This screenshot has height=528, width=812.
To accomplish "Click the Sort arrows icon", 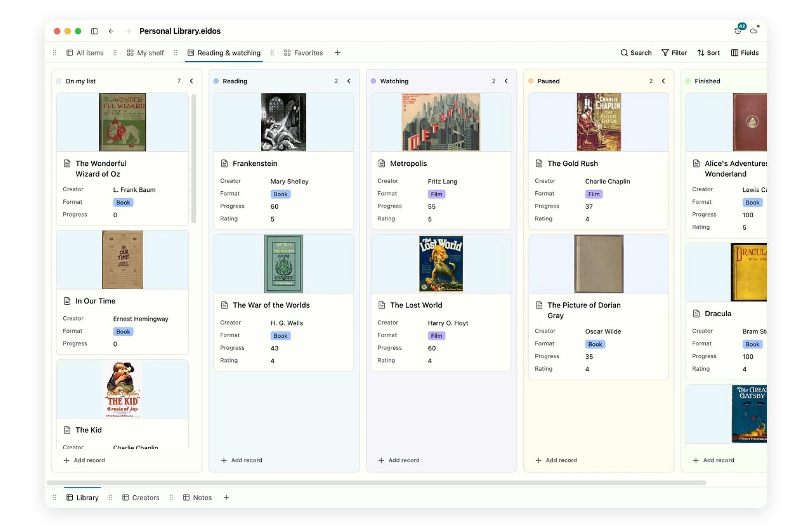I will 700,53.
